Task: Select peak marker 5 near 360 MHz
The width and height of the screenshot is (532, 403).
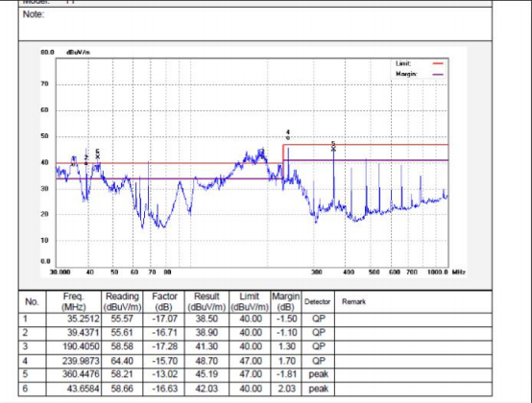Action: [x=333, y=147]
